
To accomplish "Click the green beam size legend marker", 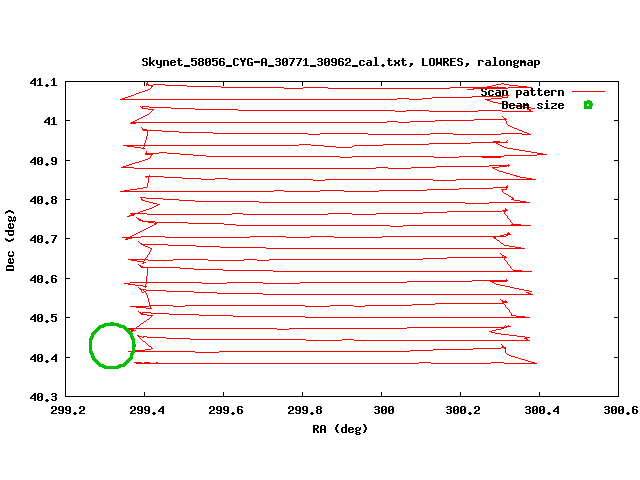I will [x=588, y=105].
